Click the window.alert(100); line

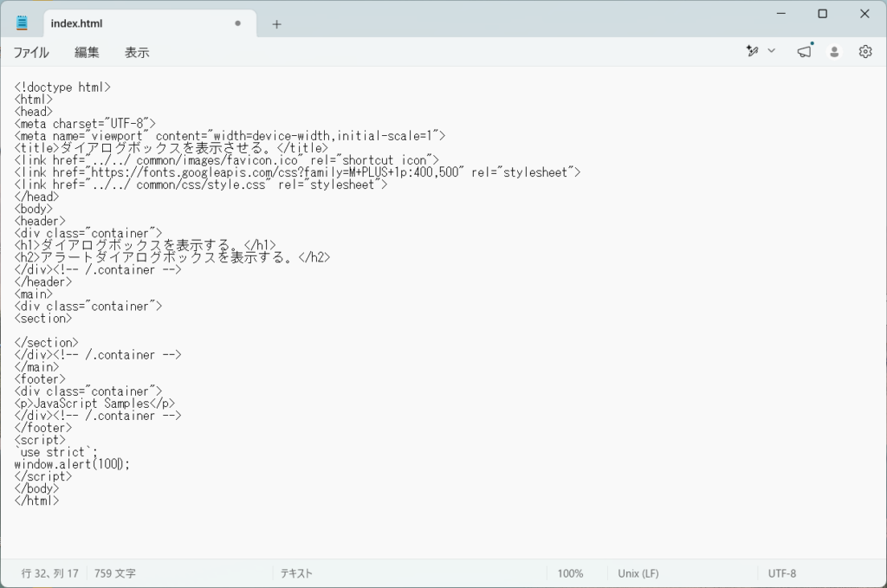pyautogui.click(x=72, y=464)
